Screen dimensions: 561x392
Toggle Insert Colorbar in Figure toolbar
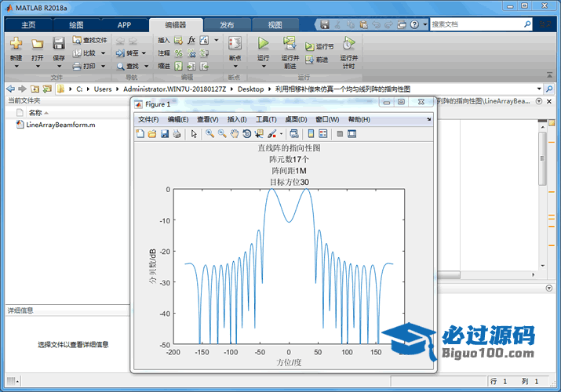click(311, 134)
